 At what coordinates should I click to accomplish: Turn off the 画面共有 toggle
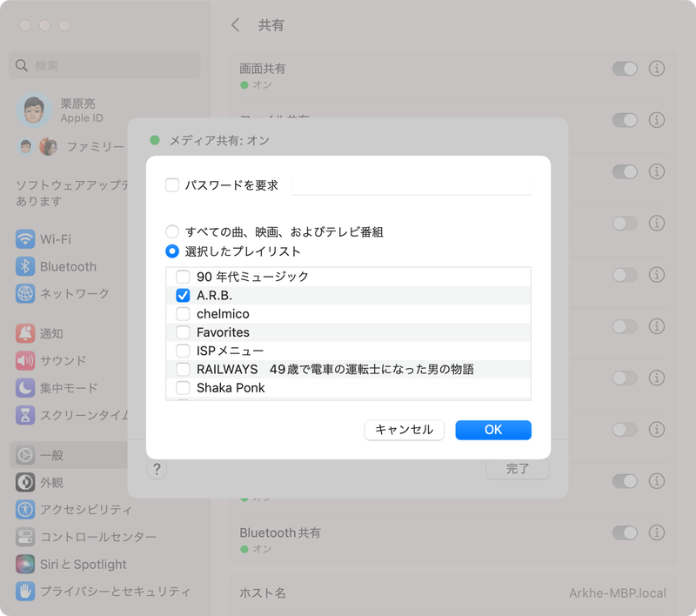626,68
